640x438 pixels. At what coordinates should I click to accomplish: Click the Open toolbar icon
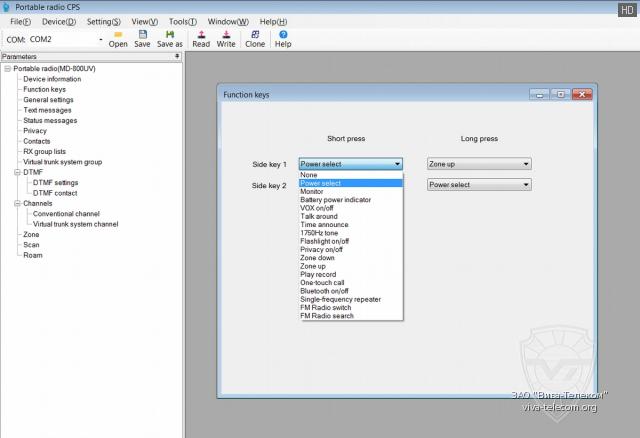click(118, 39)
